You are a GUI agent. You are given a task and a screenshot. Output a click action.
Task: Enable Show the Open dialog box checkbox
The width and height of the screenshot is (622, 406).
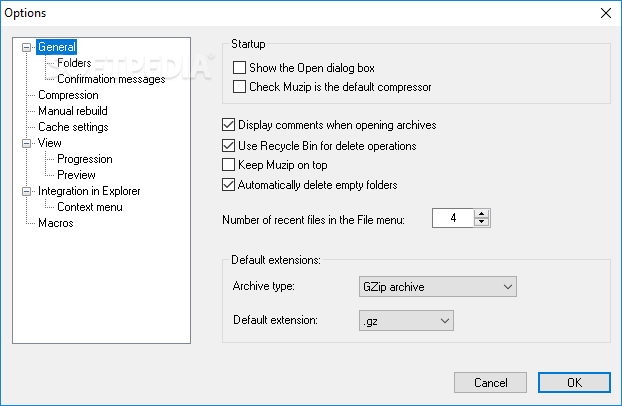click(239, 68)
